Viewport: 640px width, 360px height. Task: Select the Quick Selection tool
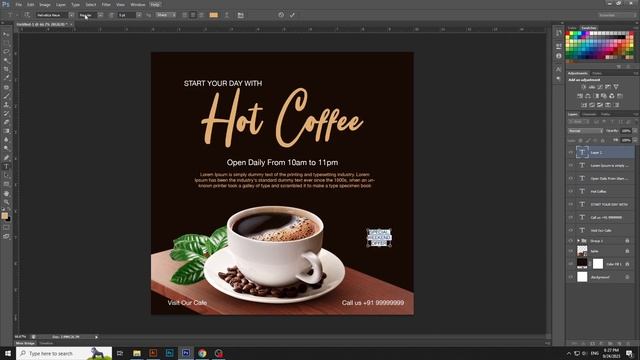(6, 60)
